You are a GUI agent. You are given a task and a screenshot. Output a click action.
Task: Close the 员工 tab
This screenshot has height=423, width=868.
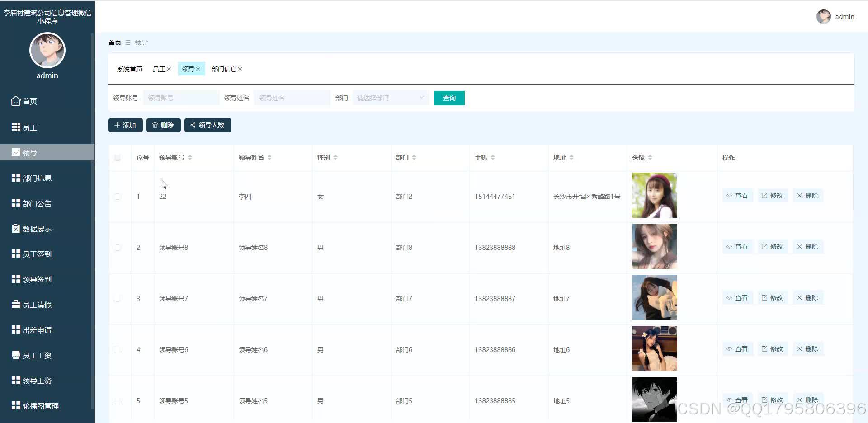pyautogui.click(x=169, y=69)
